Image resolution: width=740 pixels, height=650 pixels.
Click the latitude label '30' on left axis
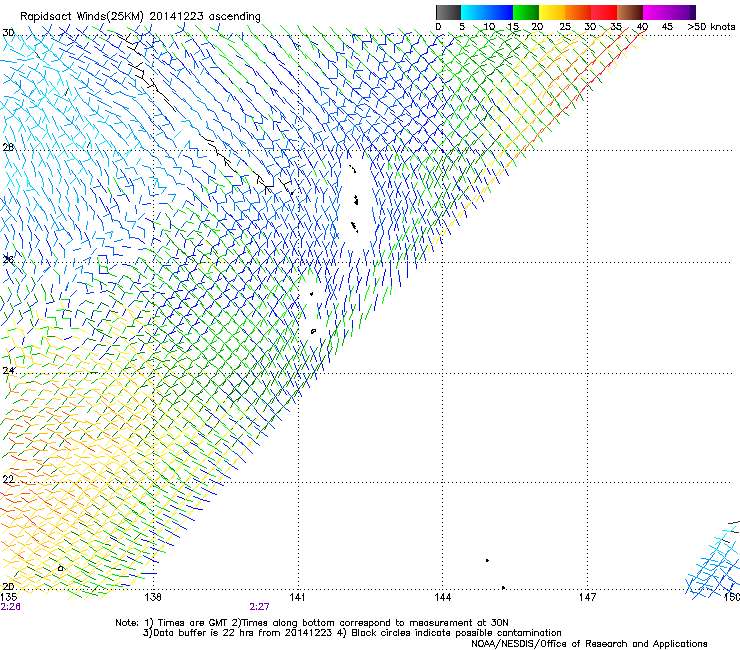pyautogui.click(x=8, y=33)
